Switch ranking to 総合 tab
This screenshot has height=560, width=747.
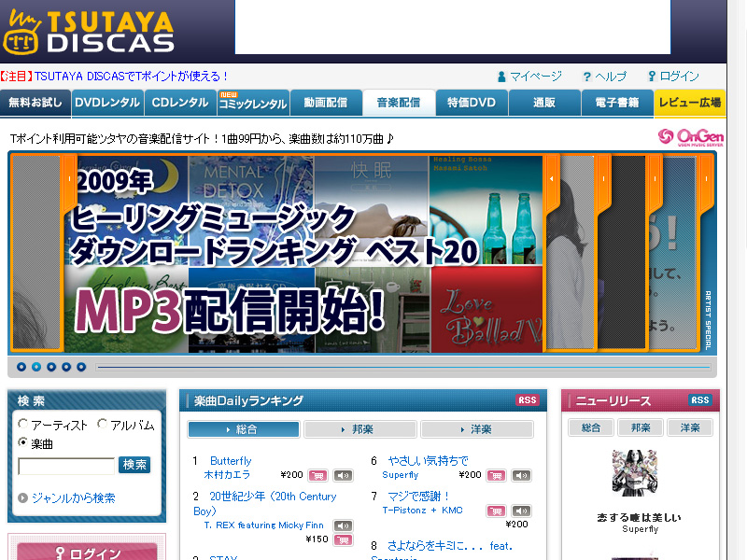tap(244, 429)
